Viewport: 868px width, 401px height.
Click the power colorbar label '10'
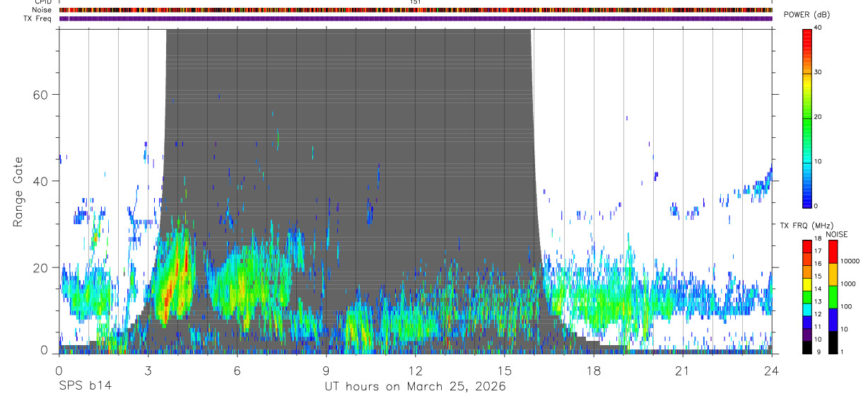818,161
